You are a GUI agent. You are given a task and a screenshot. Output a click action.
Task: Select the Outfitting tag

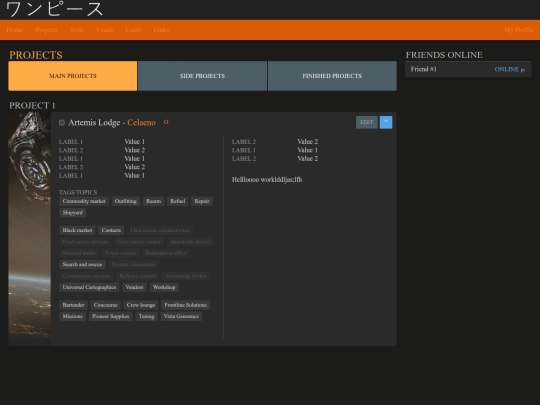pyautogui.click(x=126, y=201)
